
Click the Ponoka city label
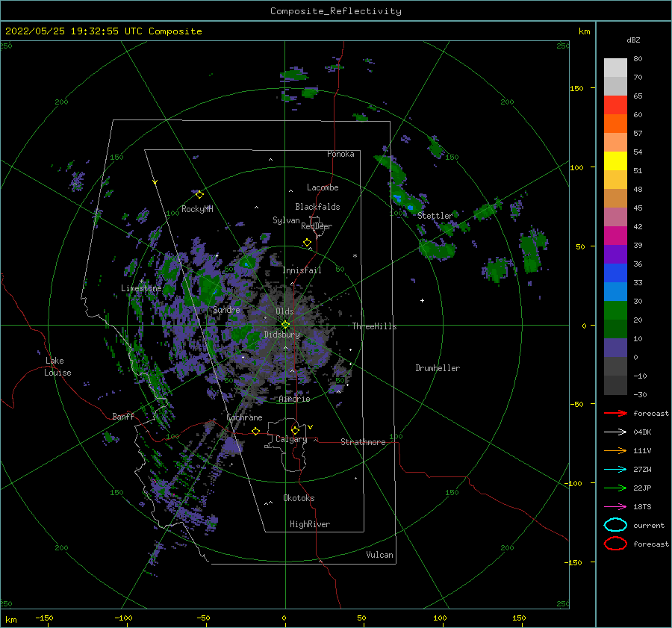340,154
